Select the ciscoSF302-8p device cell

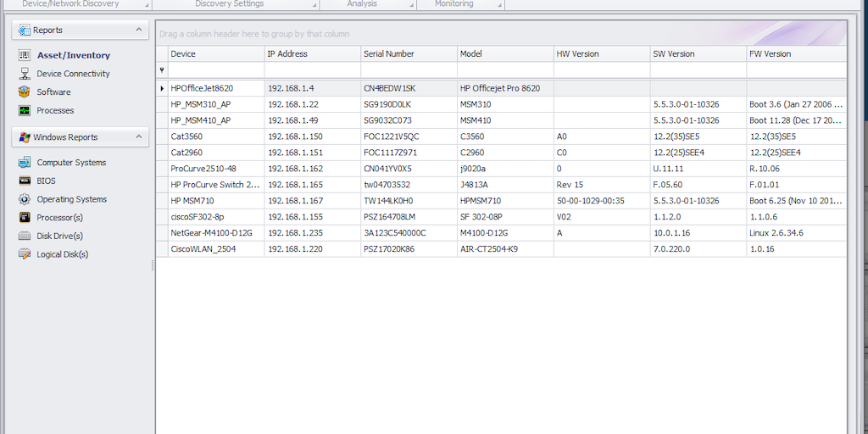point(216,216)
